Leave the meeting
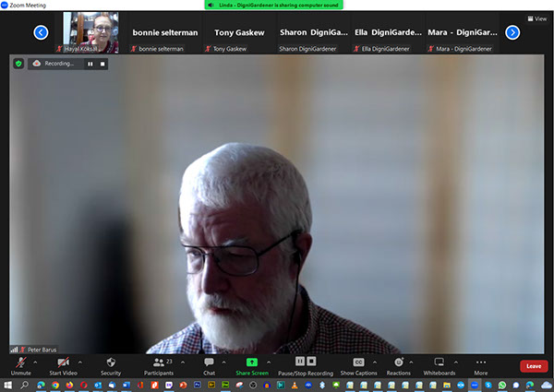554x392 pixels. [x=534, y=366]
